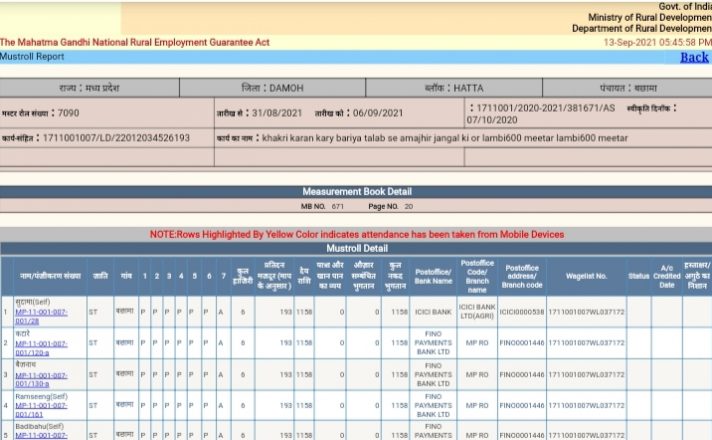Click the day 1 column header
Screen dimensions: 712x440
[145, 276]
